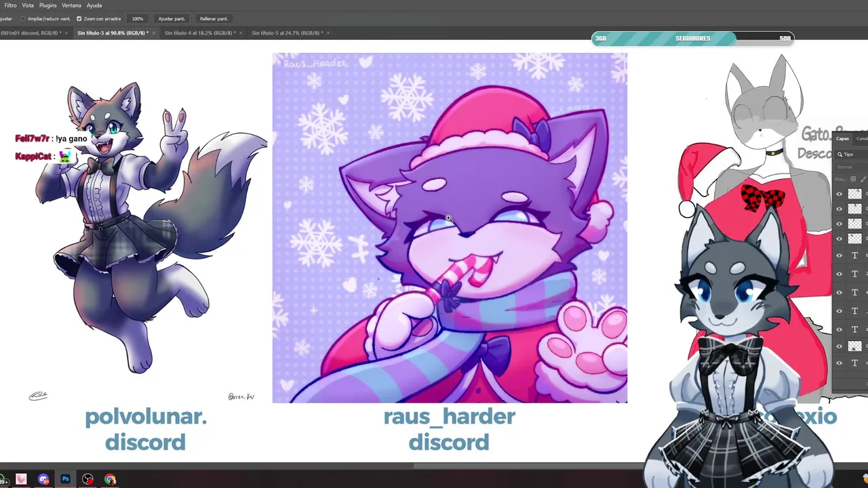Hide the bottom-most visible text layer
Image resolution: width=868 pixels, height=488 pixels.
point(839,363)
